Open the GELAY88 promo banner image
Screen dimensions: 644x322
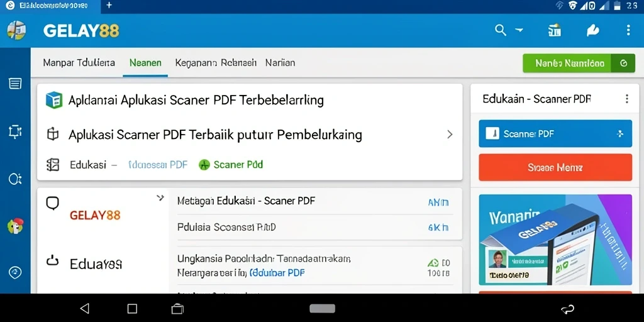(555, 240)
